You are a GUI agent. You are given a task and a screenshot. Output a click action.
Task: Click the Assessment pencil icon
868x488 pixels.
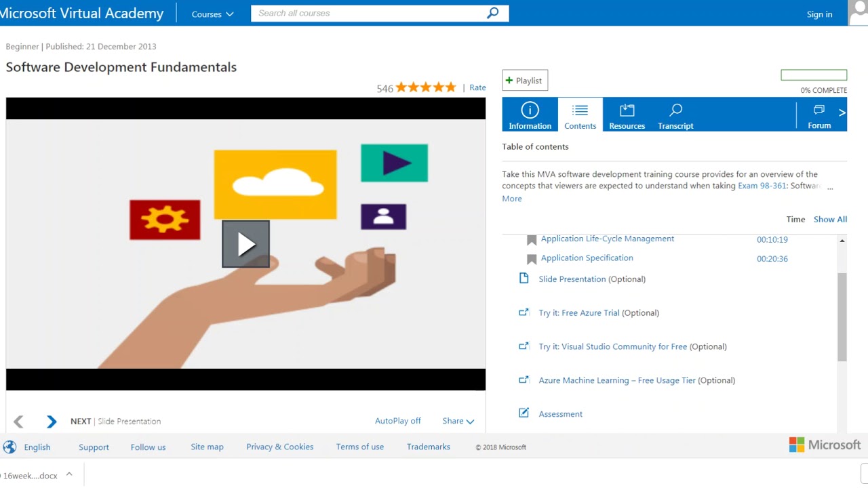[x=524, y=413]
